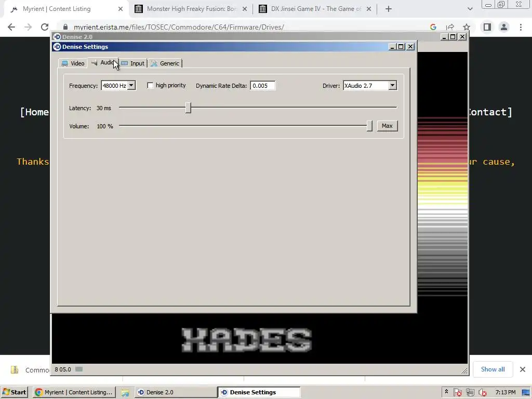Click the Denise window resize grip
The image size is (532, 399).
(x=464, y=371)
